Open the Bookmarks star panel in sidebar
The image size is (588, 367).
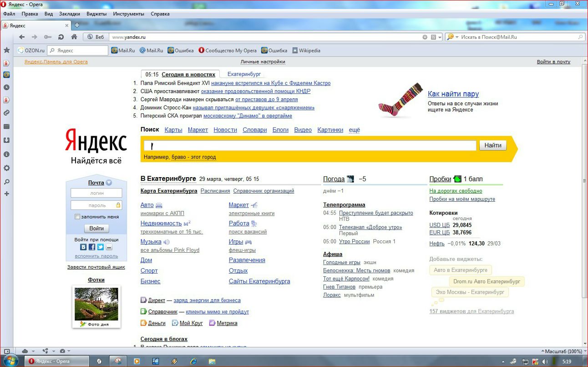[6, 50]
